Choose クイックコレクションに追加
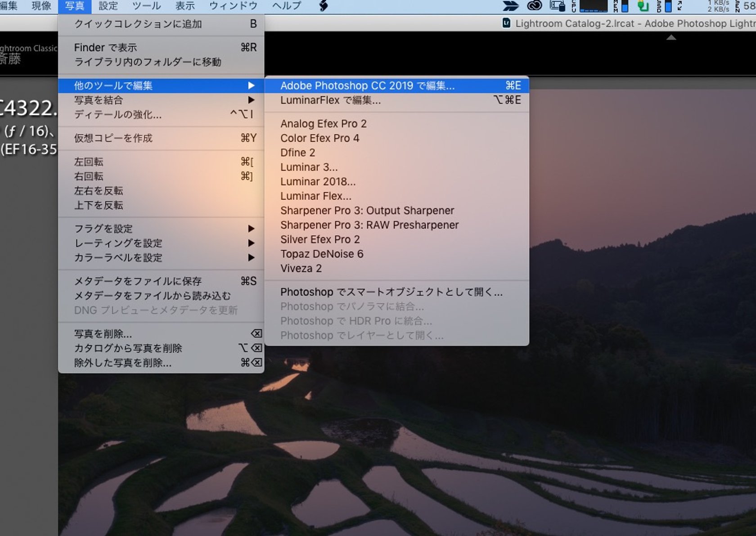756x536 pixels. point(161,24)
